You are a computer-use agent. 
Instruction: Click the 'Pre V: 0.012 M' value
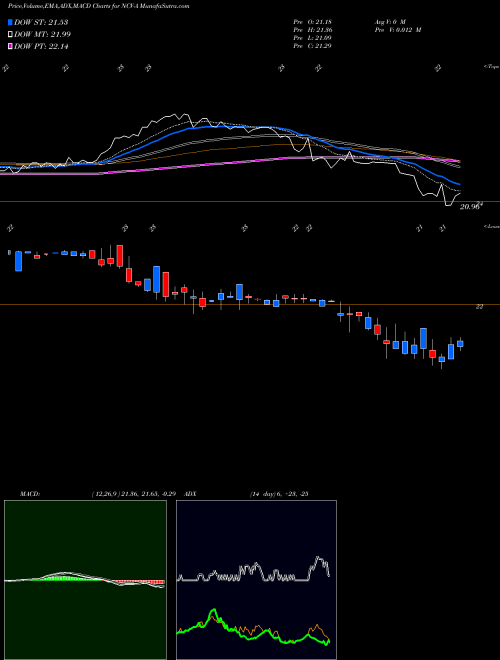pyautogui.click(x=397, y=30)
